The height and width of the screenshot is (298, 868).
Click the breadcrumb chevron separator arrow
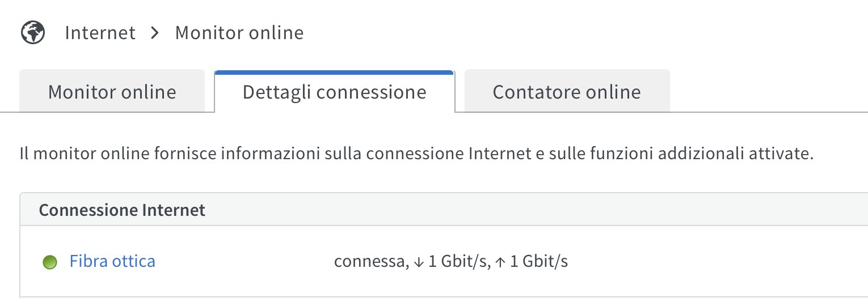(155, 33)
